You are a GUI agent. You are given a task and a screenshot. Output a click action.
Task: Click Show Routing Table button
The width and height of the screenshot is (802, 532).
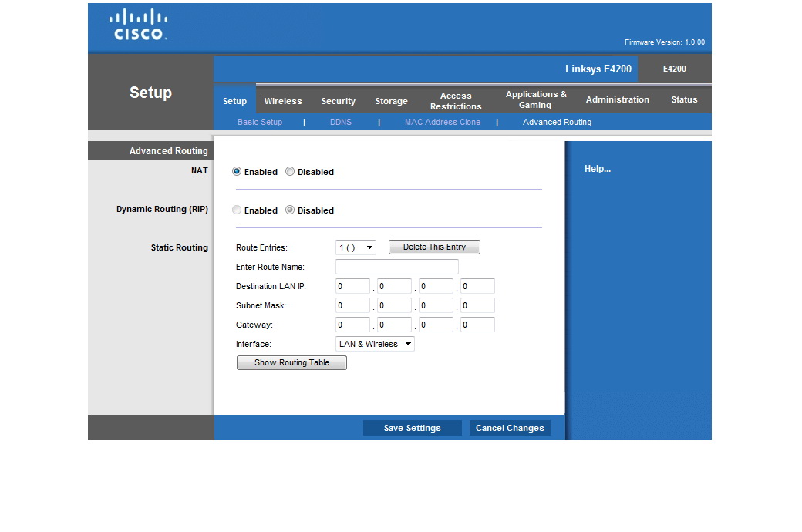291,362
